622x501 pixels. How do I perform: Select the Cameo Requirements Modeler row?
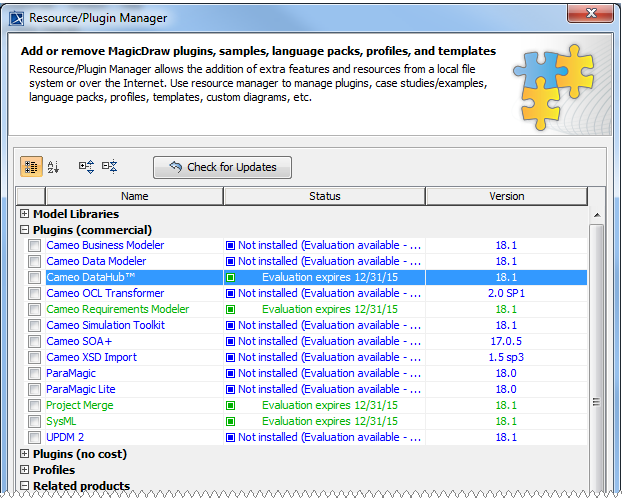(117, 309)
